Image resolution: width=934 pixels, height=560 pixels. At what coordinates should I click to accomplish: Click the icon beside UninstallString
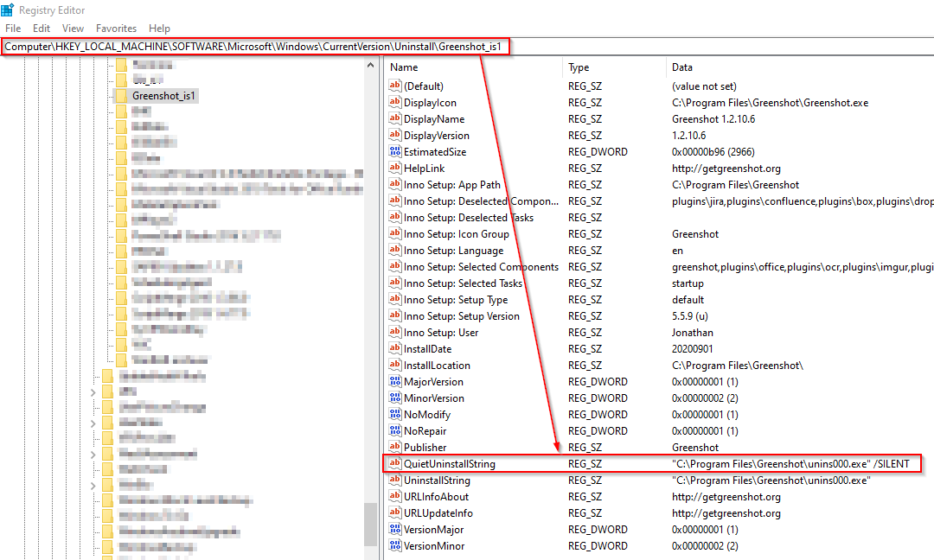(395, 480)
